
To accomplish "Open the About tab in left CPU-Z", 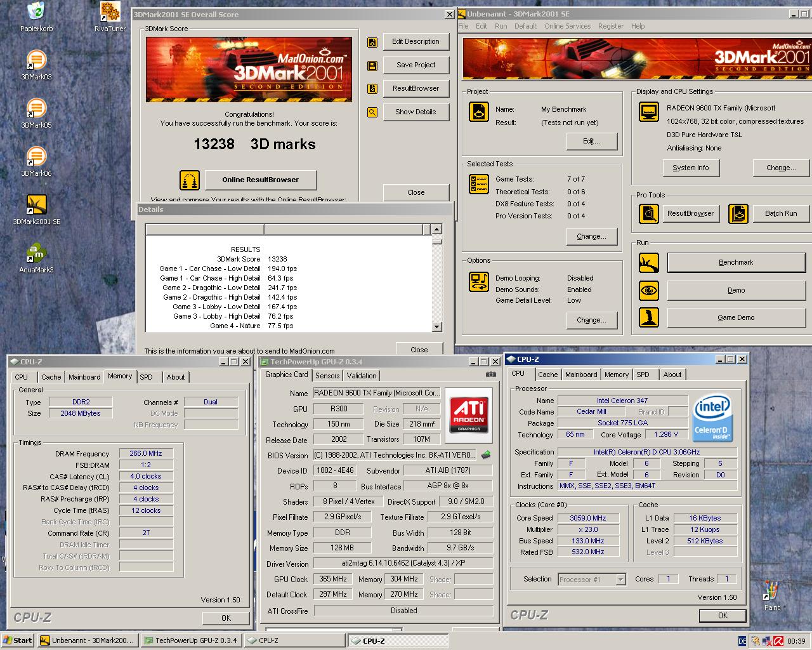I will 176,377.
